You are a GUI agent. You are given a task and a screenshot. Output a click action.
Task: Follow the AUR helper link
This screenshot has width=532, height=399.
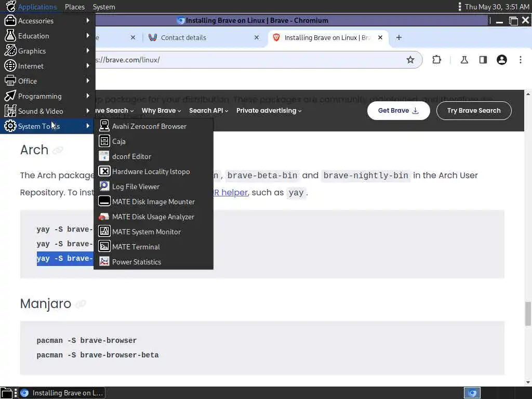point(231,192)
